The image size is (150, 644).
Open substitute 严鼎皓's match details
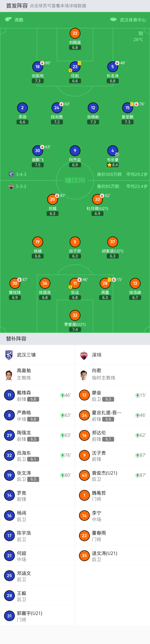coord(24,413)
